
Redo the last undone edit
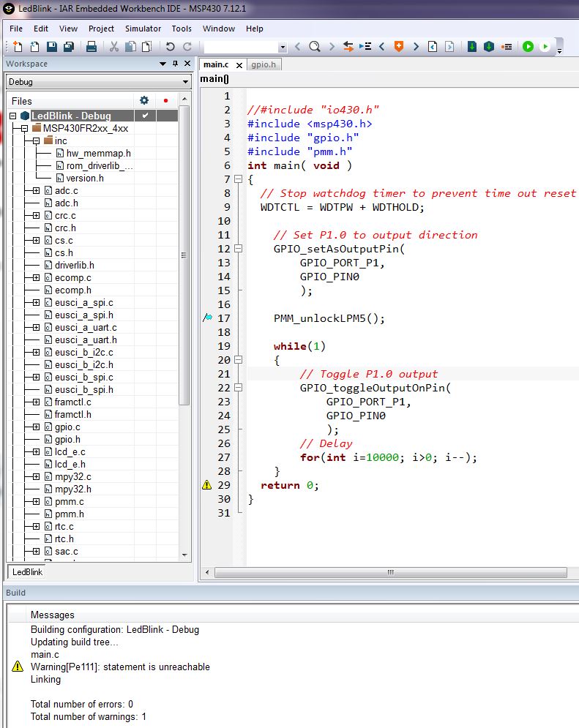[187, 46]
